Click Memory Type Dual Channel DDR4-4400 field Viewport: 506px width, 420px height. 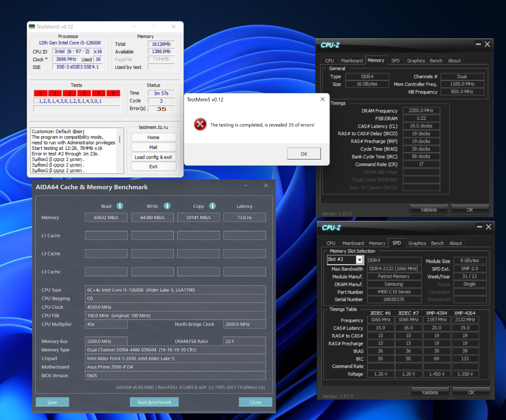pos(175,350)
